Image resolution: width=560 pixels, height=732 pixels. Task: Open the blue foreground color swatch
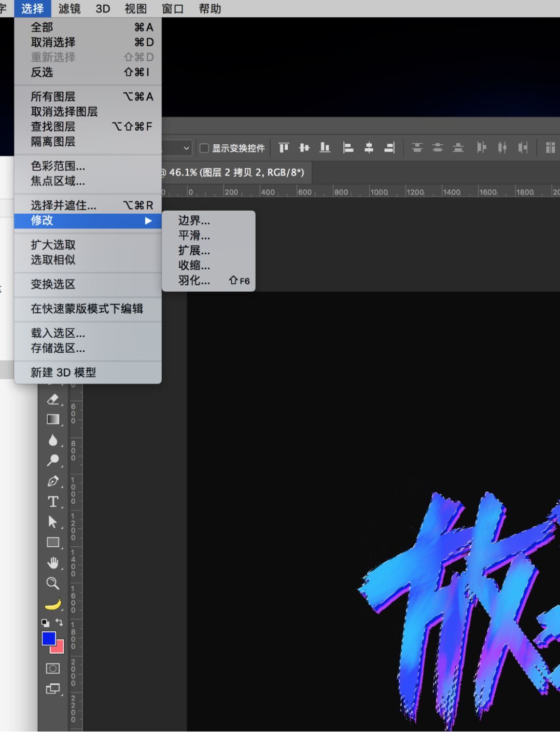(x=49, y=639)
